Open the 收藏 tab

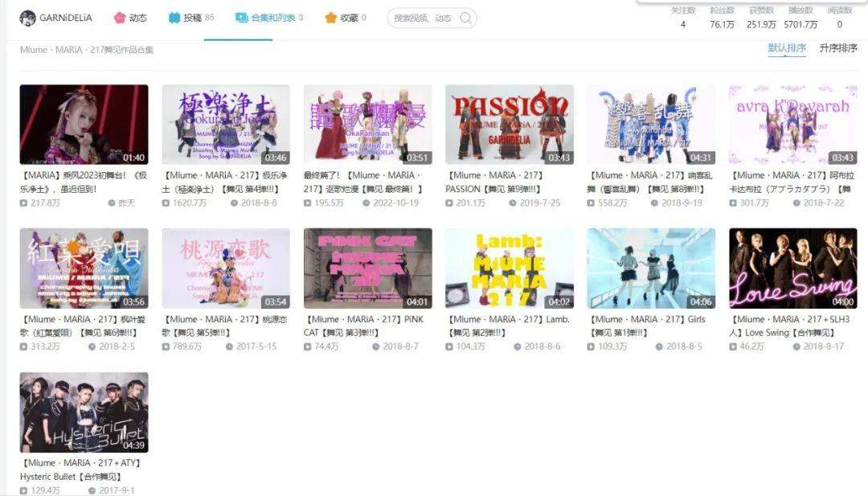tap(346, 18)
